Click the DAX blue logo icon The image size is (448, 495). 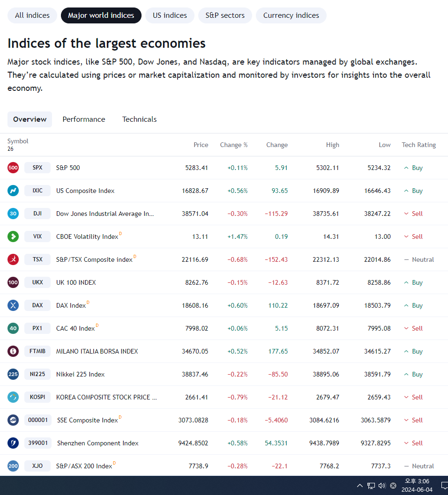[x=13, y=305]
